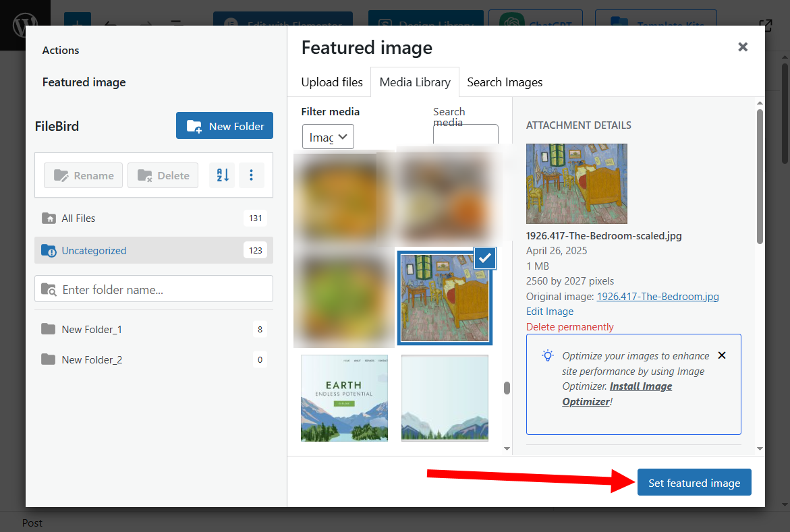This screenshot has width=790, height=532.
Task: Create a New Folder in FileBird
Action: [224, 125]
